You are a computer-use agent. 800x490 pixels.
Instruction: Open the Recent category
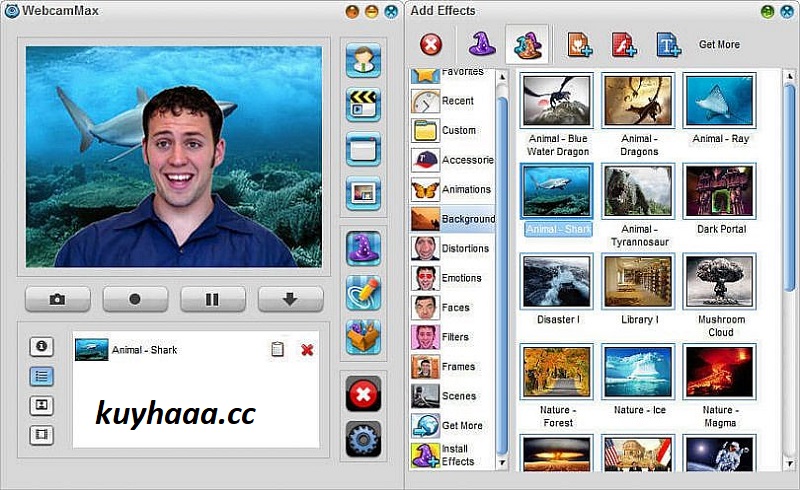[x=453, y=101]
